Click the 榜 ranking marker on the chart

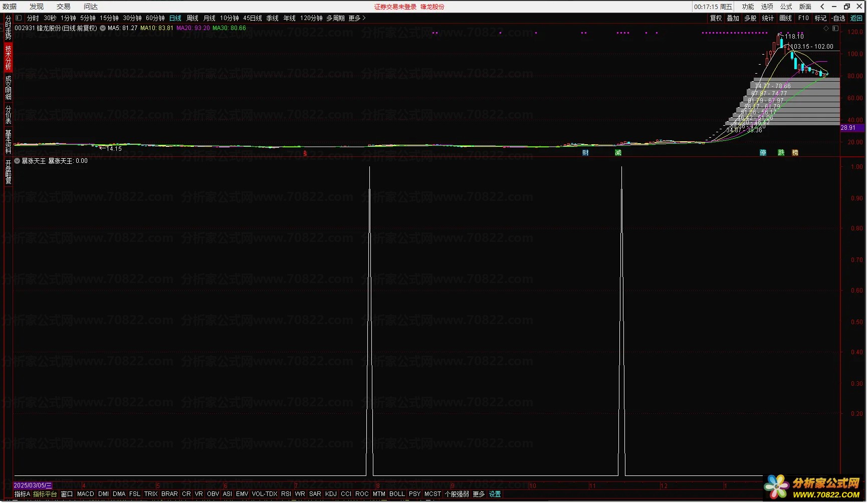(795, 153)
